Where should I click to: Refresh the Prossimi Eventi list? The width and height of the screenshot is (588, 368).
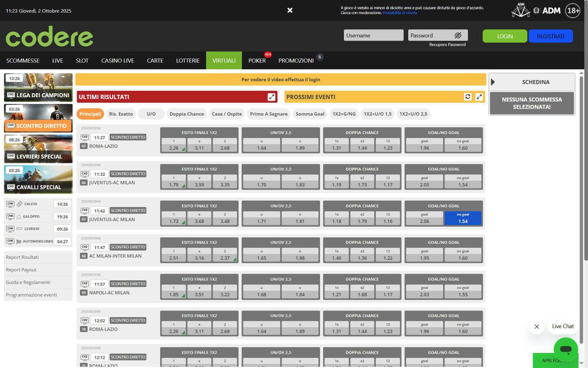467,97
